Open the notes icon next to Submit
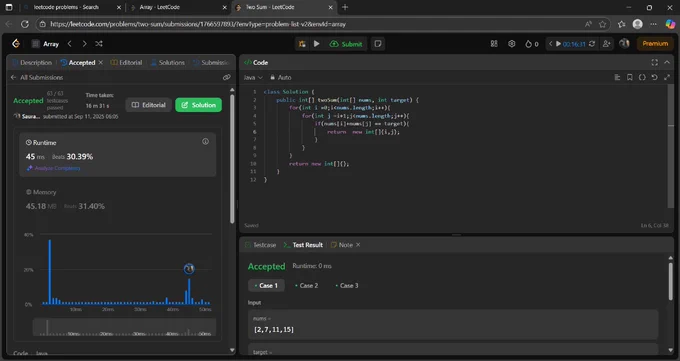 (378, 44)
